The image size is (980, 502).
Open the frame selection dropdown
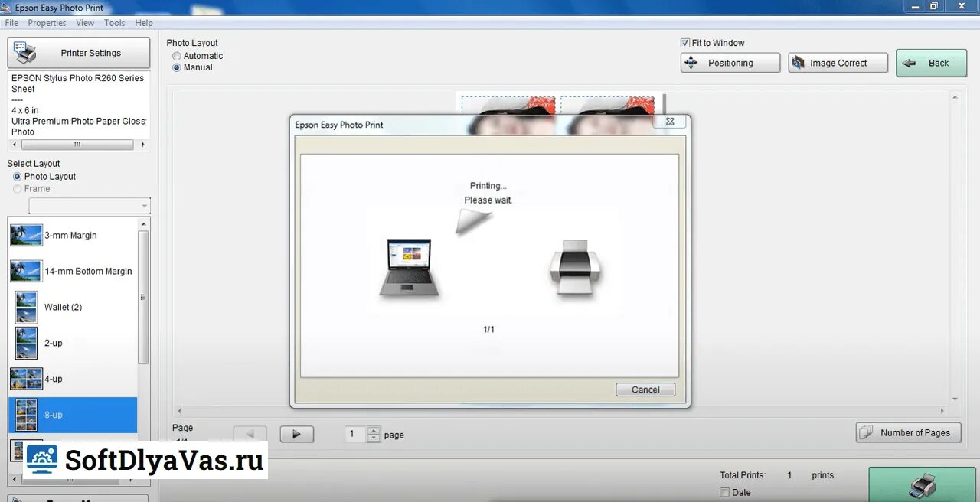click(x=90, y=206)
